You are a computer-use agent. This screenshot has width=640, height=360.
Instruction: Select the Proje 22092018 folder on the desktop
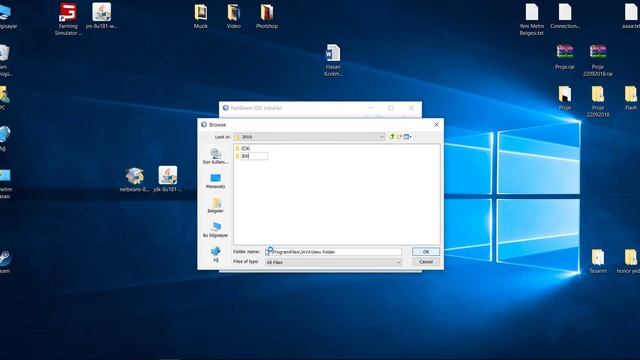coord(598,101)
